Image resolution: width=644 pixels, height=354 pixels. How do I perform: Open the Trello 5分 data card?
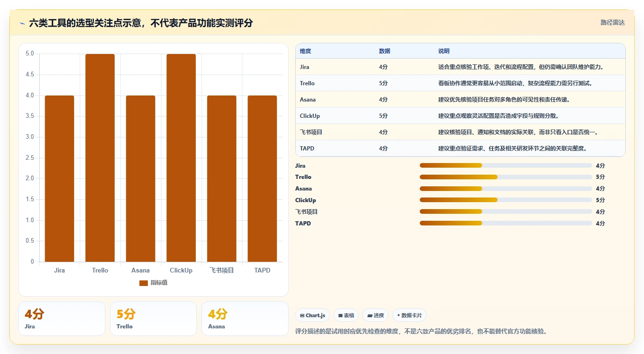(153, 319)
